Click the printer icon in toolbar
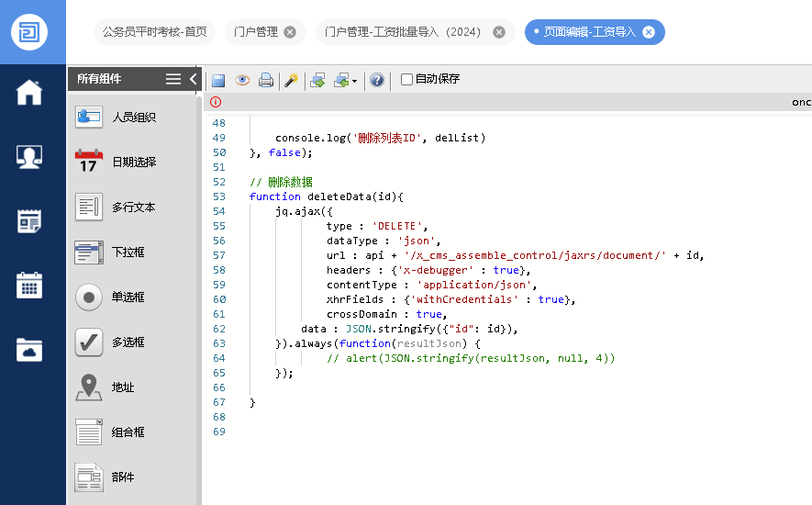This screenshot has width=812, height=505. coord(266,80)
